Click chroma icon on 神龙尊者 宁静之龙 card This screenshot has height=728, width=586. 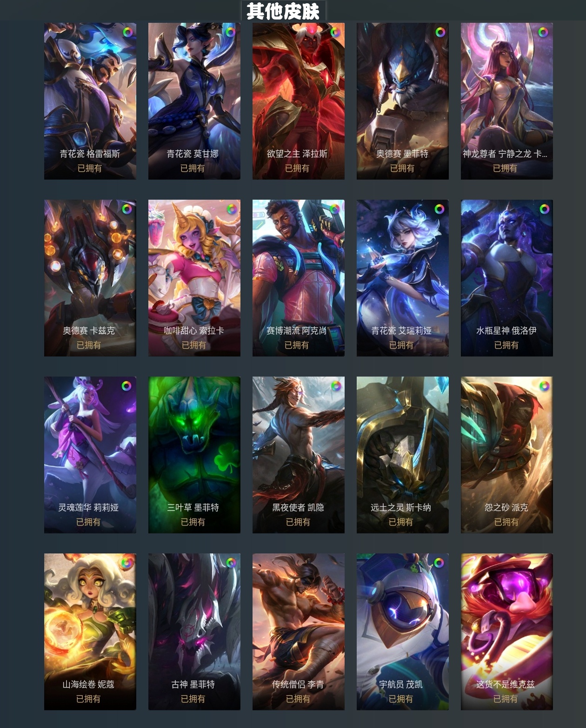point(543,32)
